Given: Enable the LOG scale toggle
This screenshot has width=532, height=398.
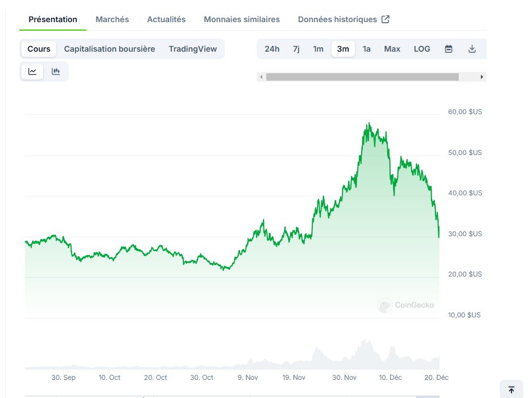Looking at the screenshot, I should coord(422,49).
